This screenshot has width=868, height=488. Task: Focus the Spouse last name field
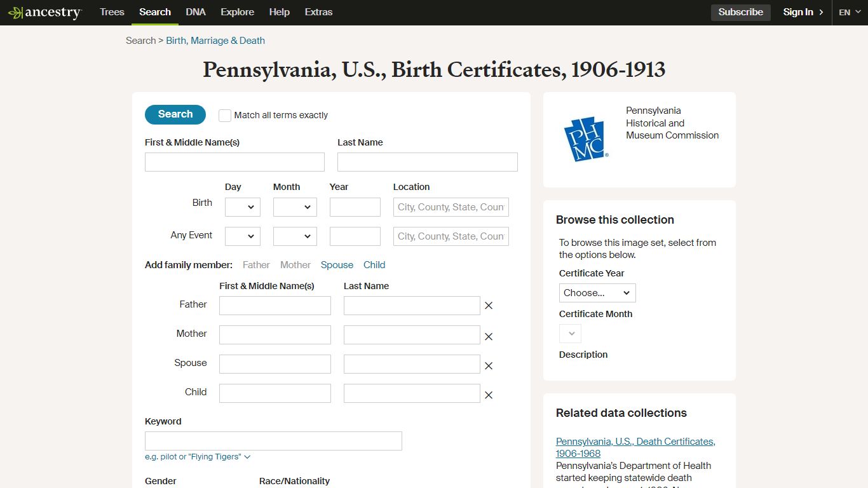pos(412,364)
